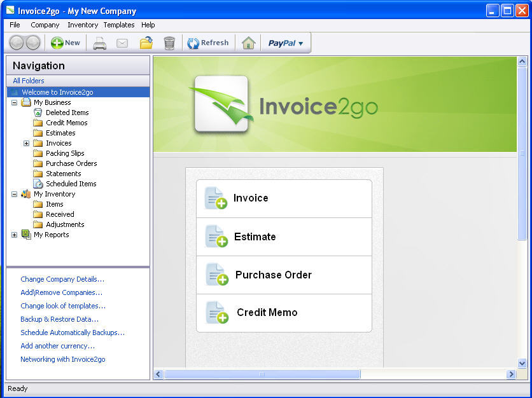Open Networking with Invoice2go link
The image size is (532, 398).
coord(63,359)
